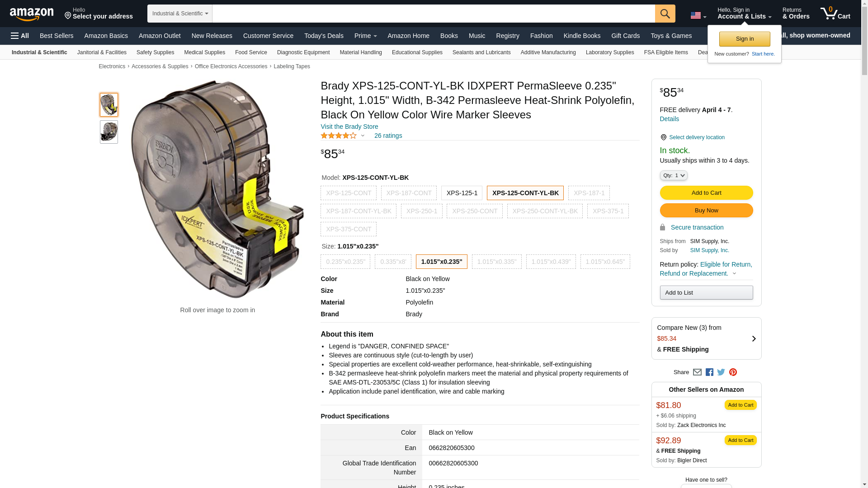Click the search magnifier button
This screenshot has width=868, height=488.
pyautogui.click(x=665, y=14)
